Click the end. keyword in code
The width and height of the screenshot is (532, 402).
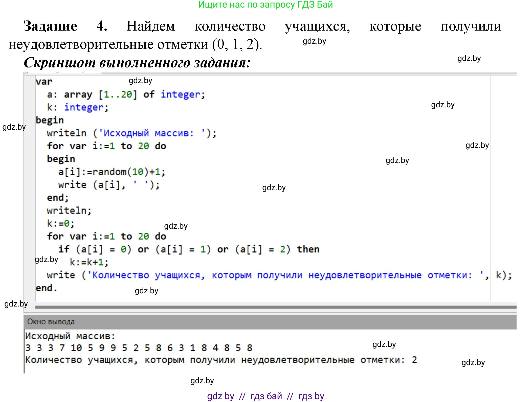[x=47, y=288]
